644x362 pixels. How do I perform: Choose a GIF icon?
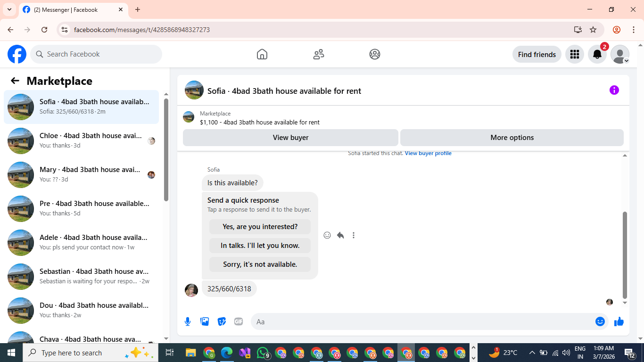coord(239,321)
